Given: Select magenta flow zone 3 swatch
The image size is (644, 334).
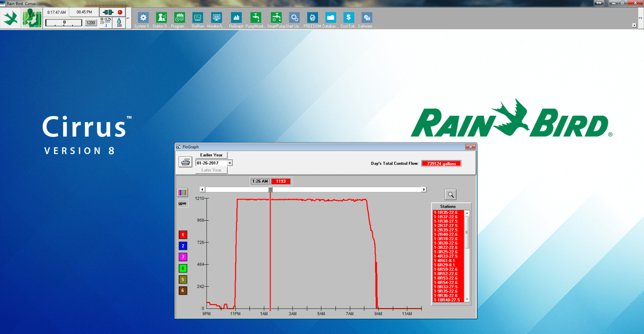Looking at the screenshot, I should point(183,257).
